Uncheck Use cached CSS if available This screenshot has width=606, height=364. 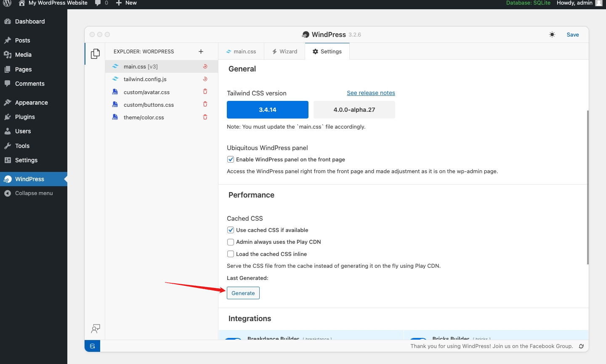tap(231, 230)
